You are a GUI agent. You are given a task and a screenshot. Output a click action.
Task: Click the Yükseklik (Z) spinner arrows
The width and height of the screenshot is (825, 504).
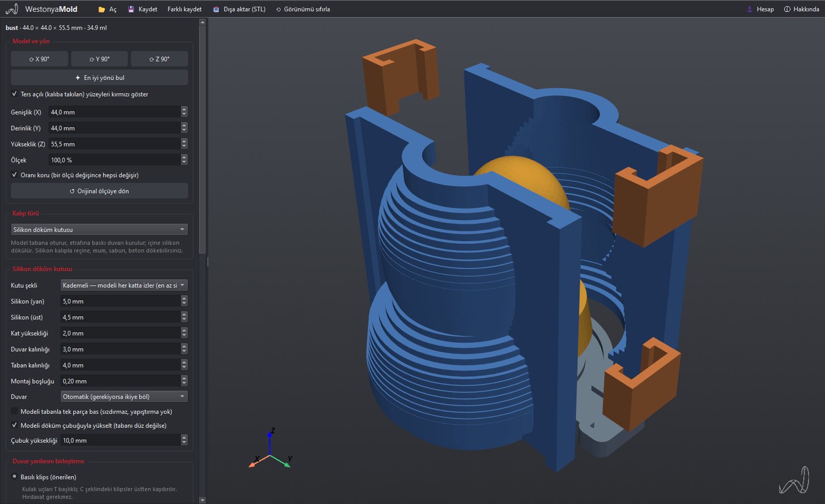click(x=184, y=144)
